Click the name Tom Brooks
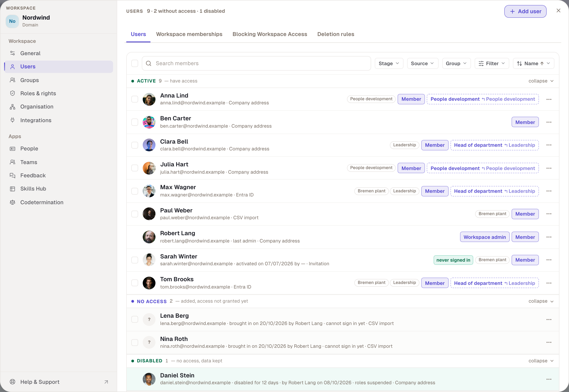The height and width of the screenshot is (392, 569). click(x=177, y=279)
